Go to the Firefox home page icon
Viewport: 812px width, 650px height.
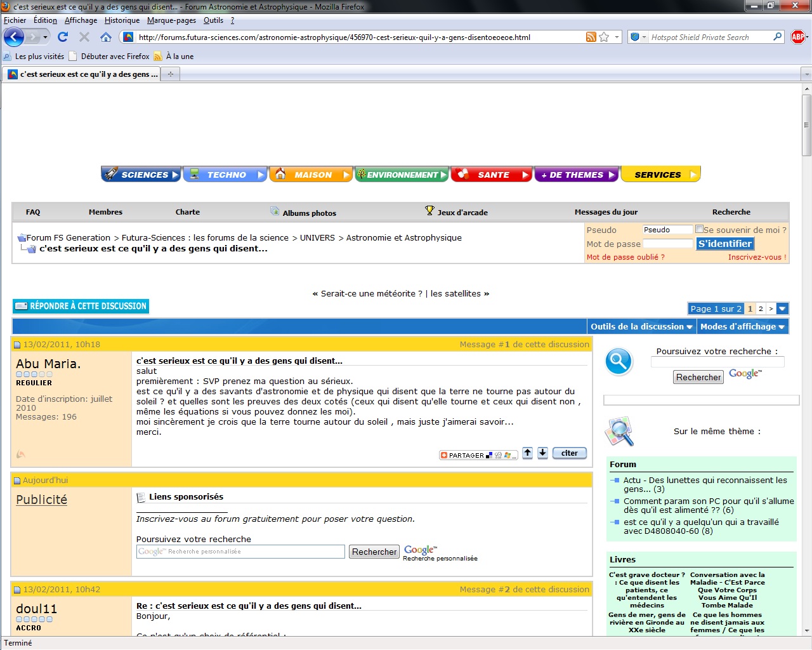click(x=106, y=37)
